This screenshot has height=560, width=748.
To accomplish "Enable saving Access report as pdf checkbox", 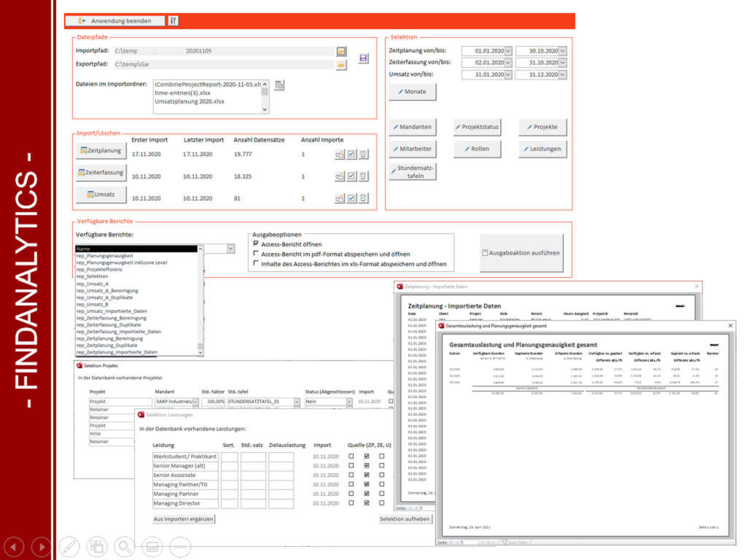I will tap(256, 254).
